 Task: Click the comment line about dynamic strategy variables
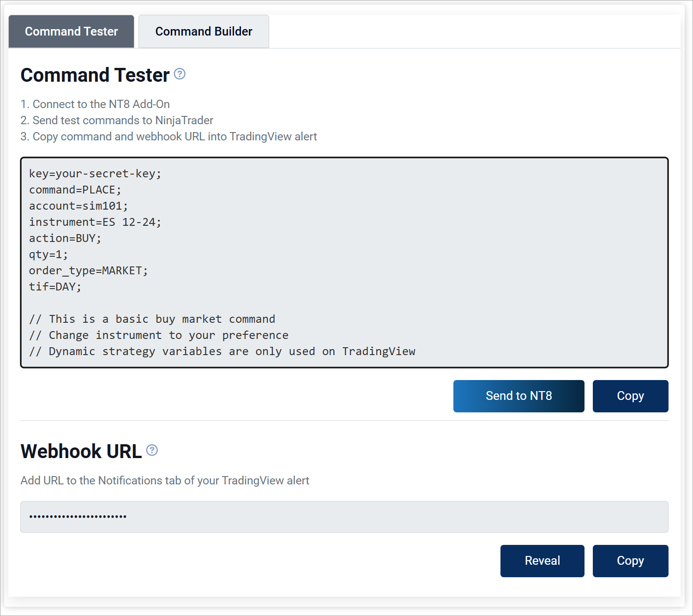pos(222,351)
